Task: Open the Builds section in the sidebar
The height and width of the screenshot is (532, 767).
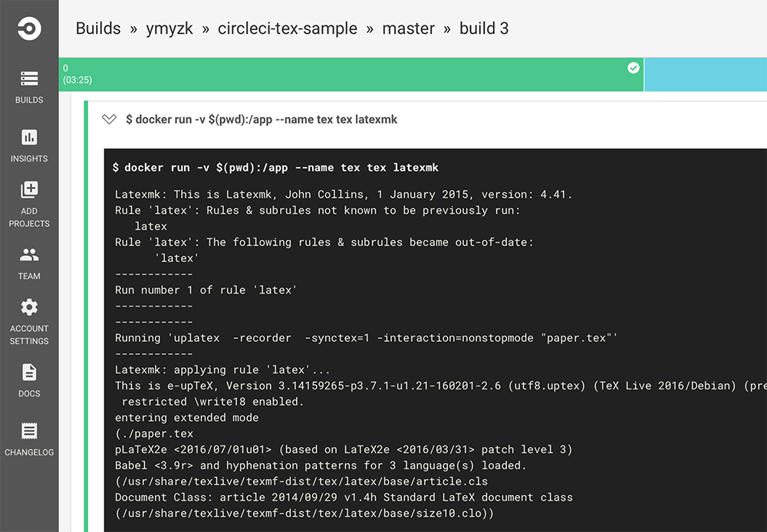Action: tap(28, 84)
